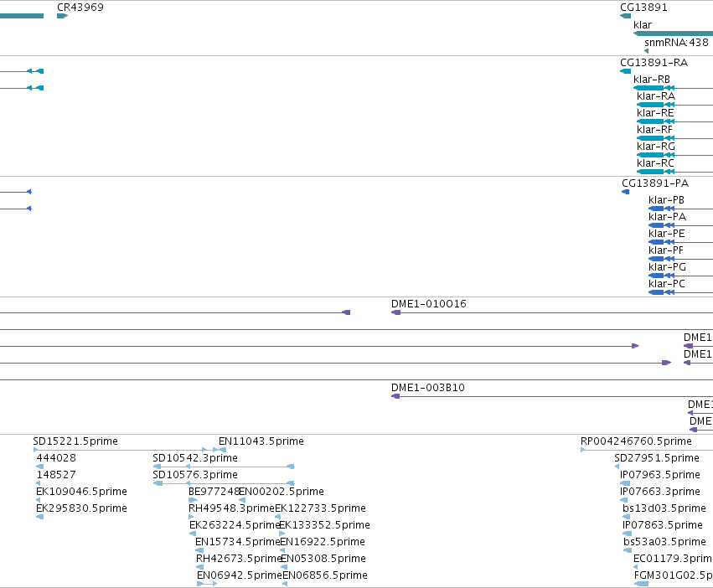Screen dimensions: 713x588
Task: Click protein feature klar-PF
Action: [666, 250]
